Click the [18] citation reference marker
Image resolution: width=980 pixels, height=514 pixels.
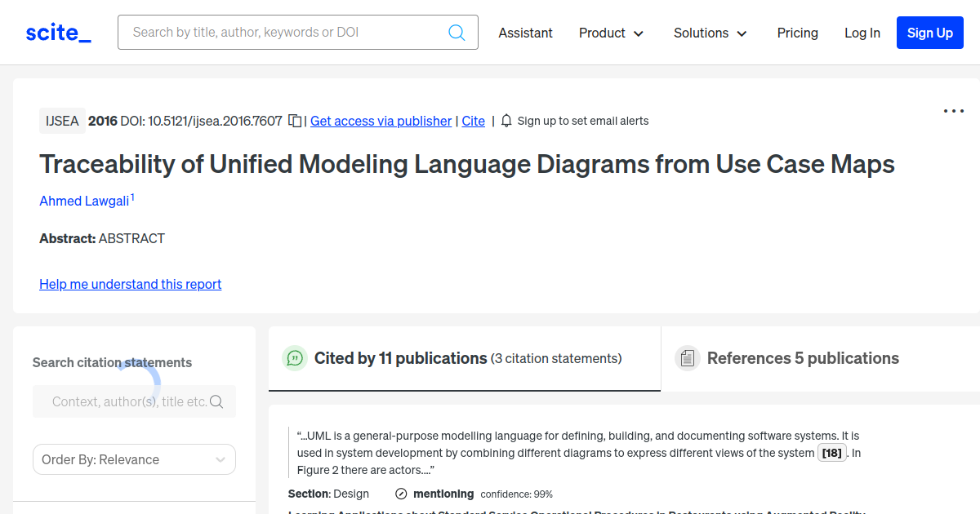[x=831, y=454]
